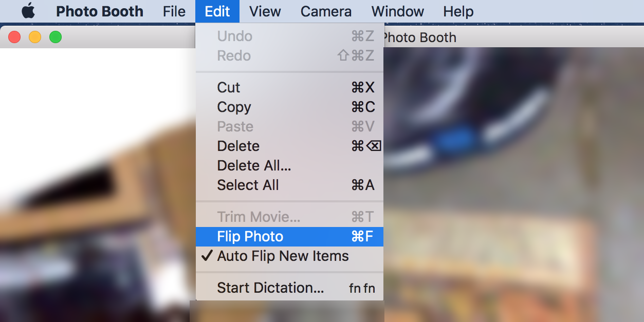Open the Help menu
This screenshot has width=644, height=322.
(458, 11)
